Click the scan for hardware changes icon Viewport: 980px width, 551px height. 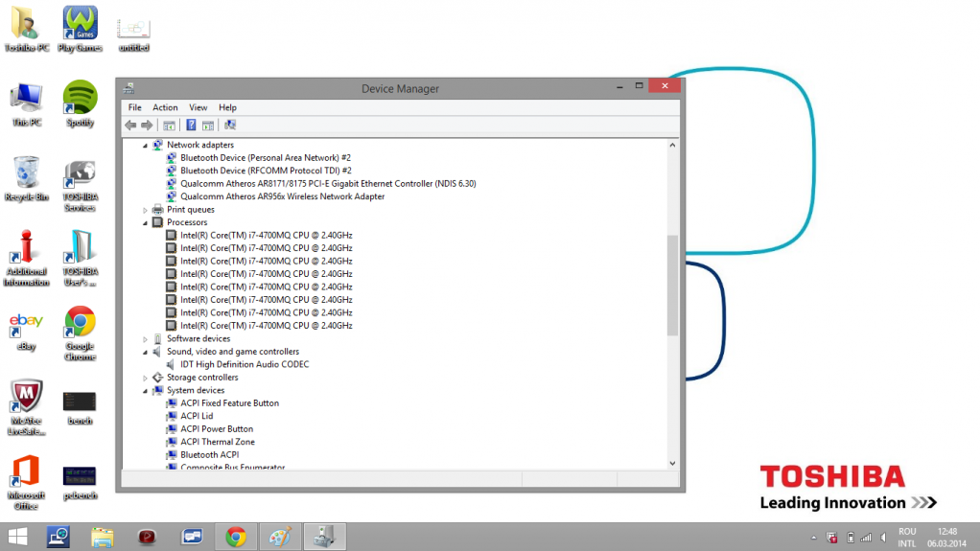[x=230, y=125]
